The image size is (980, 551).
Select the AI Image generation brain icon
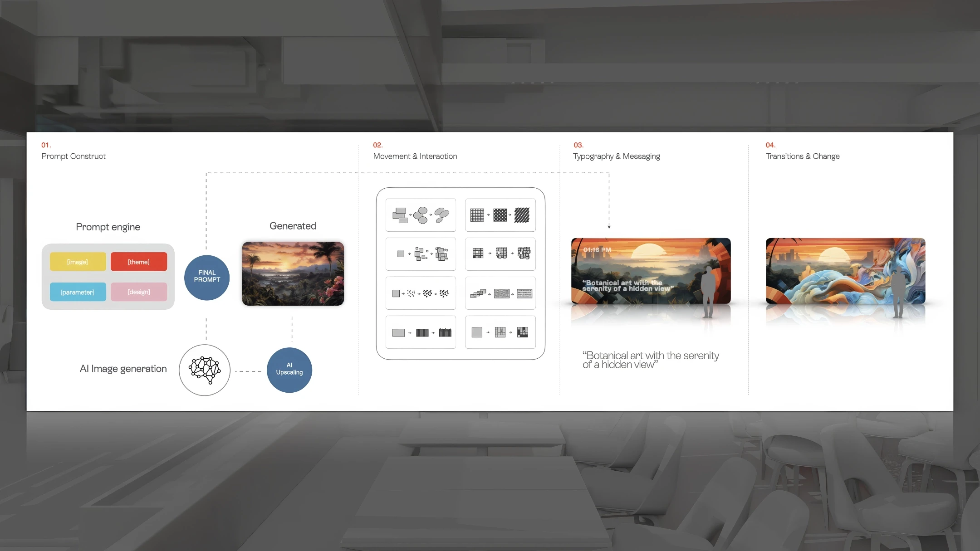point(205,370)
